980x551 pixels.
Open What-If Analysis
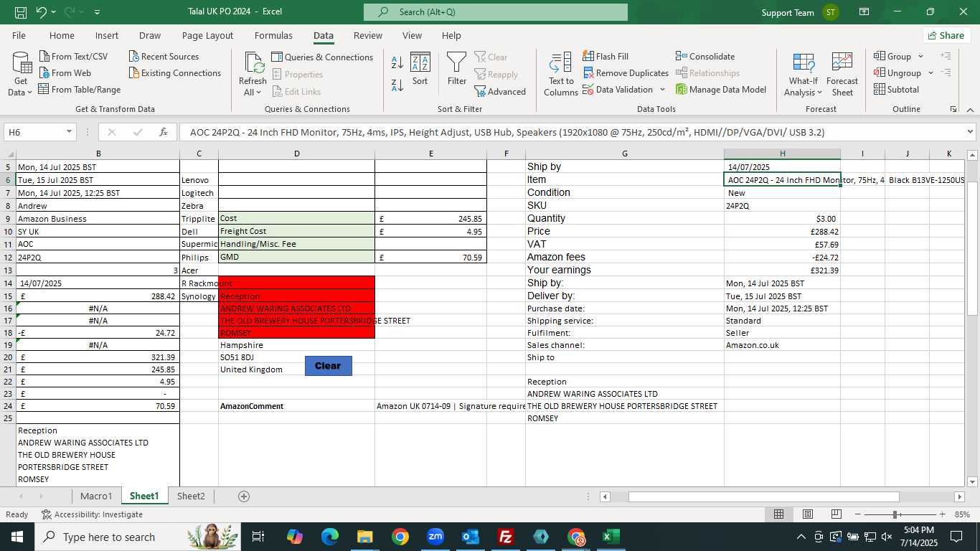coord(804,75)
